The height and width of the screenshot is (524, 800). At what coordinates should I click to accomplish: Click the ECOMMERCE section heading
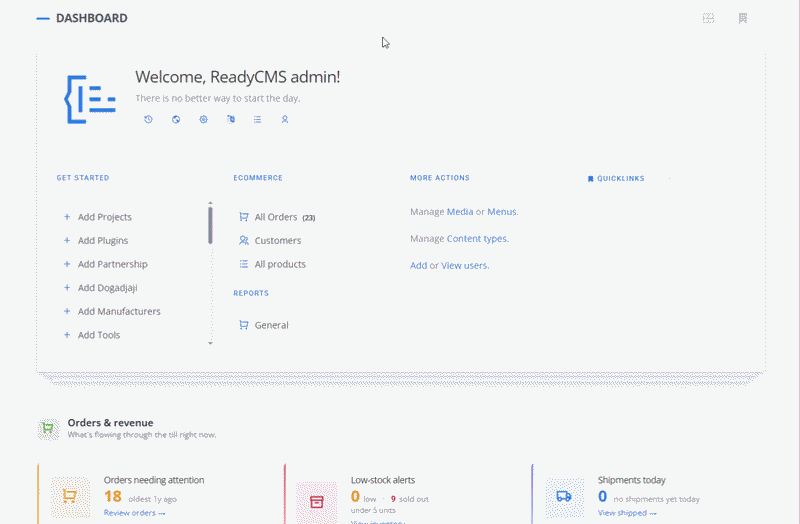point(258,178)
